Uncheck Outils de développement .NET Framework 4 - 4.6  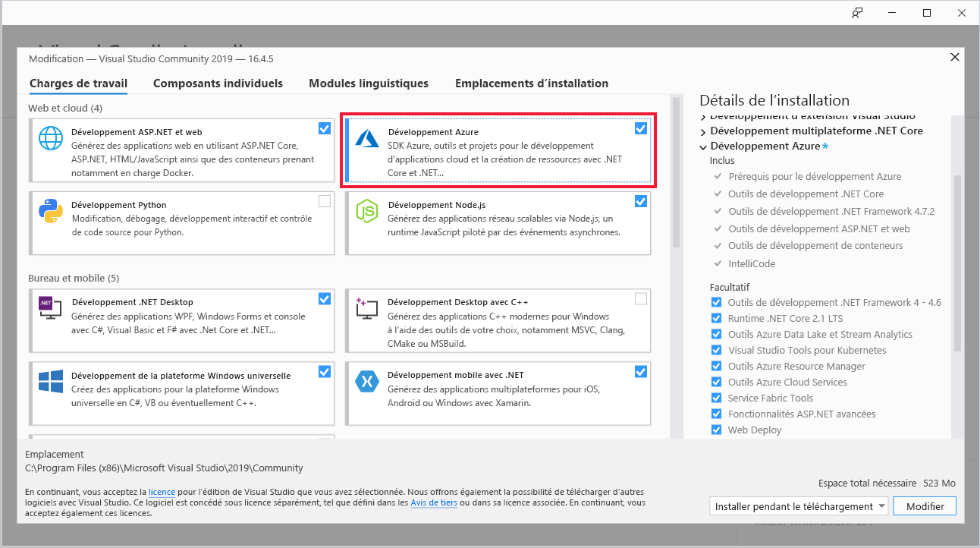717,302
